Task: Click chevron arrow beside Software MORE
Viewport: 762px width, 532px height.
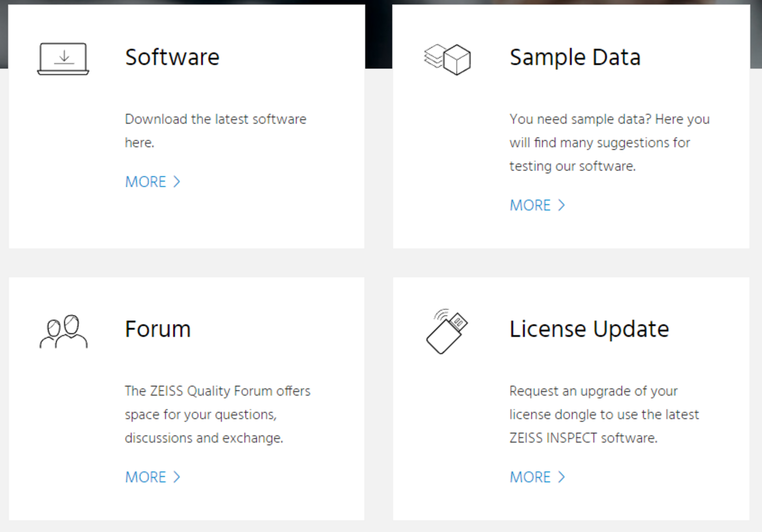Action: tap(177, 182)
